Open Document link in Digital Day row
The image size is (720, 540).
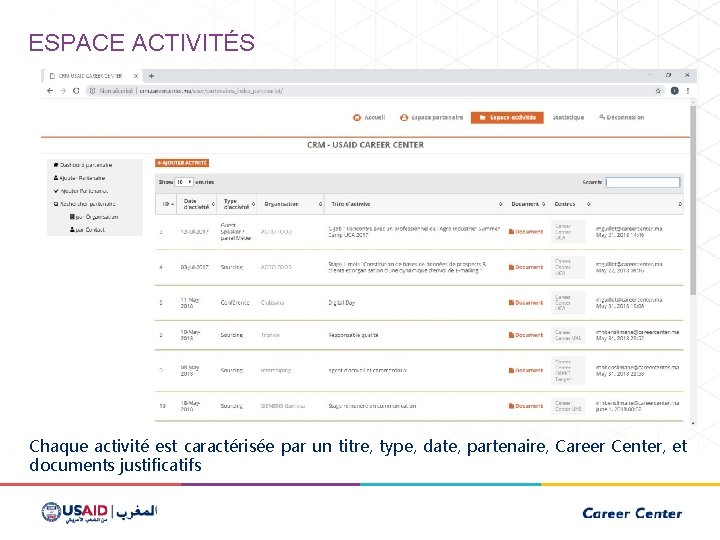pos(526,303)
